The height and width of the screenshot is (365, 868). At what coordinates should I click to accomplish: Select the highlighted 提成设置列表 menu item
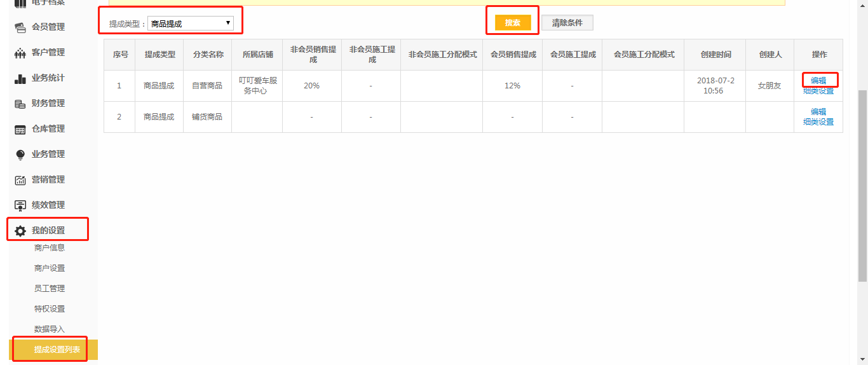click(57, 350)
